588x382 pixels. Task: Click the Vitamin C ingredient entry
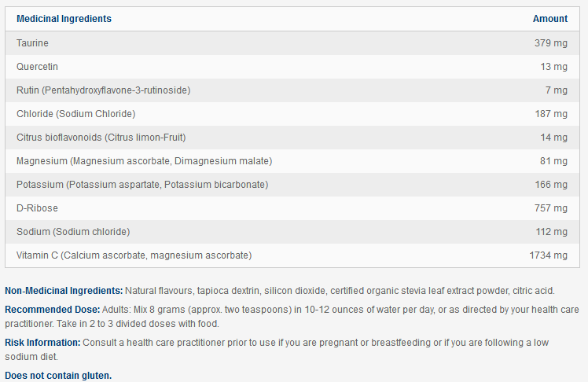[x=134, y=255]
